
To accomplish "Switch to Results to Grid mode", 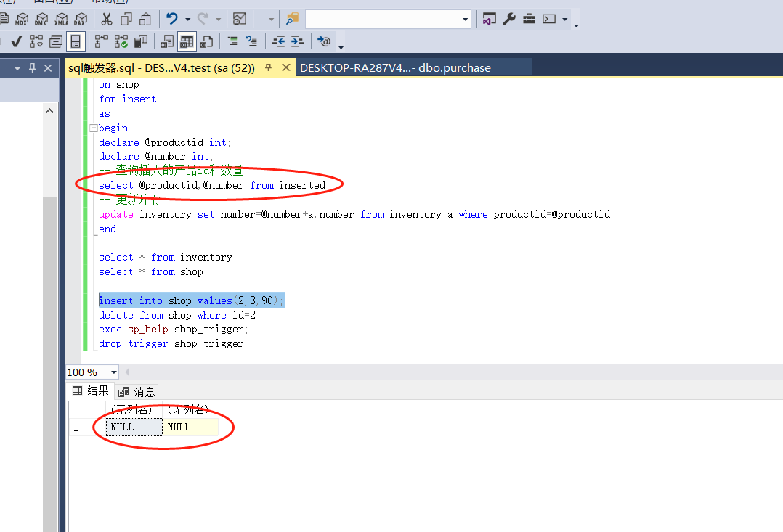I will 187,41.
